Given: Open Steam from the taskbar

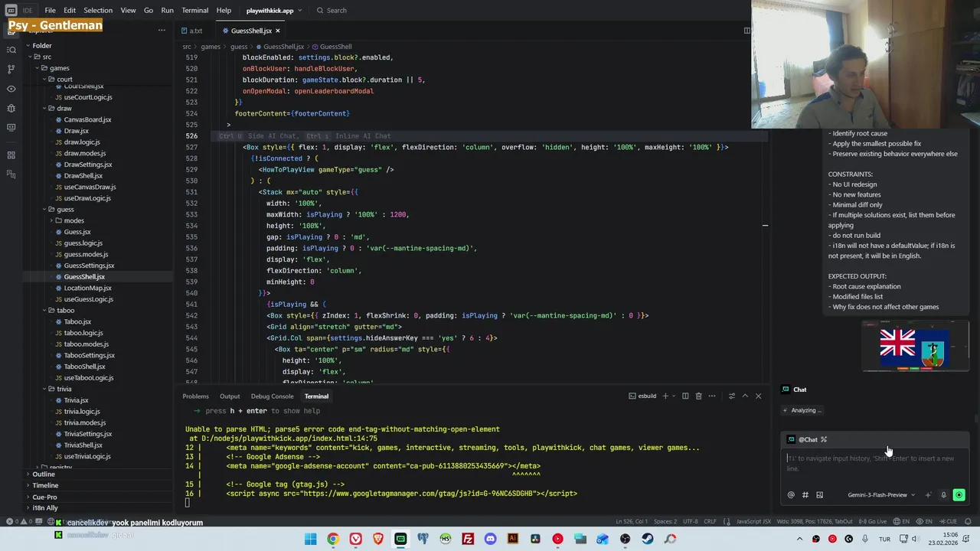Looking at the screenshot, I should 648,539.
